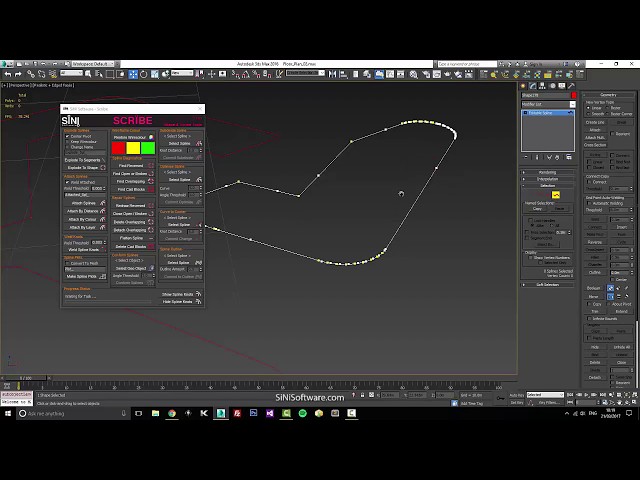Click Delete Cad Blocks in Scribe
This screenshot has height=480, width=640.
click(133, 247)
